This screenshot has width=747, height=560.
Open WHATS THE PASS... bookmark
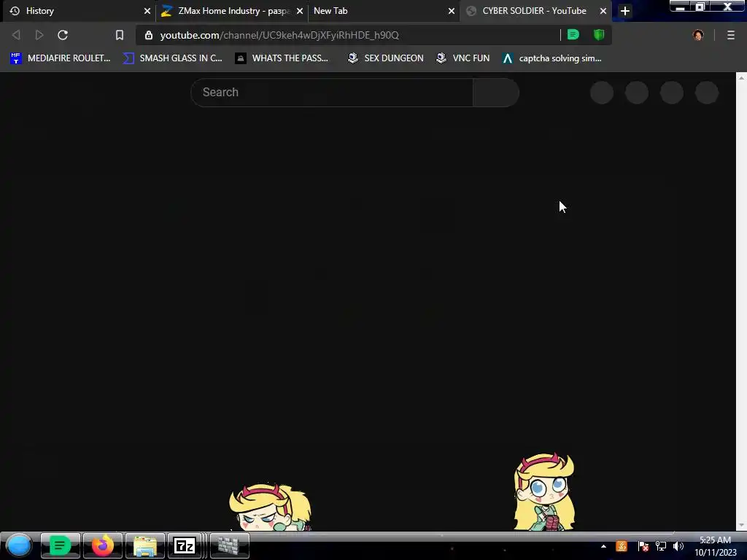pos(282,58)
